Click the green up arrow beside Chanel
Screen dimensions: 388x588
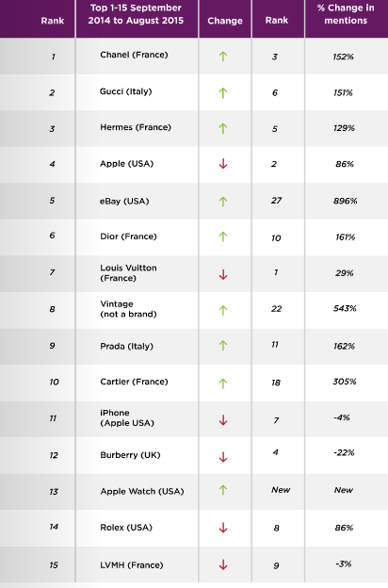coord(223,57)
